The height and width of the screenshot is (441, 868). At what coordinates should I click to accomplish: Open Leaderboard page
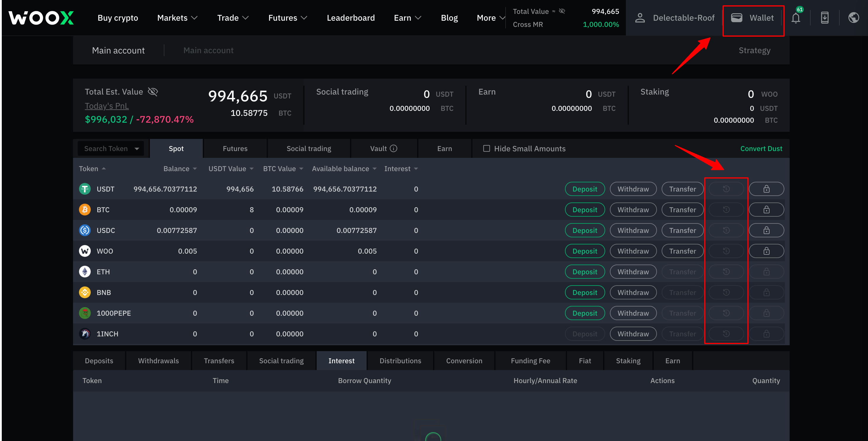(350, 18)
